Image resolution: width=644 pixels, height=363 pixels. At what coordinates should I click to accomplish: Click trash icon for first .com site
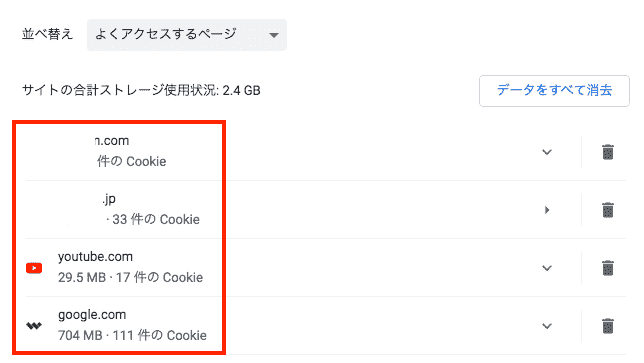point(607,152)
